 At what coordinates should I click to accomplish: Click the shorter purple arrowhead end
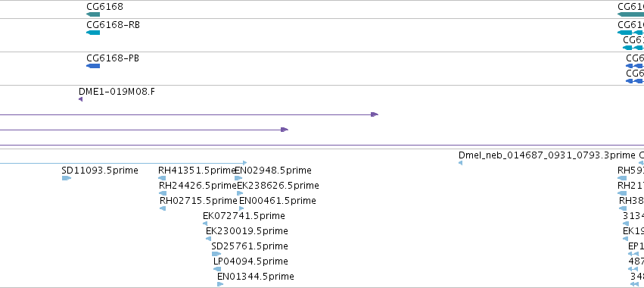tap(285, 130)
